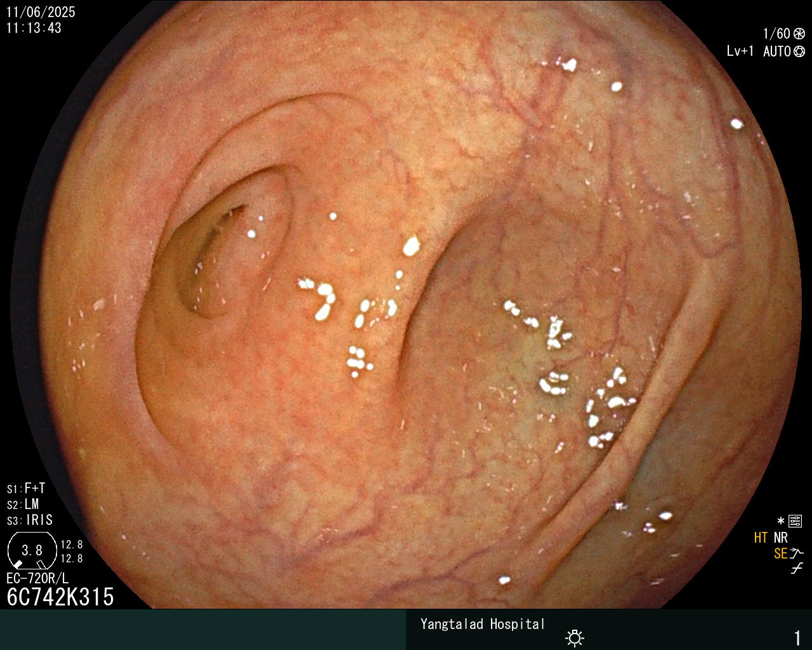Click the crossed tone curve icon below SE
Viewport: 812px width, 650px height.
click(x=797, y=569)
